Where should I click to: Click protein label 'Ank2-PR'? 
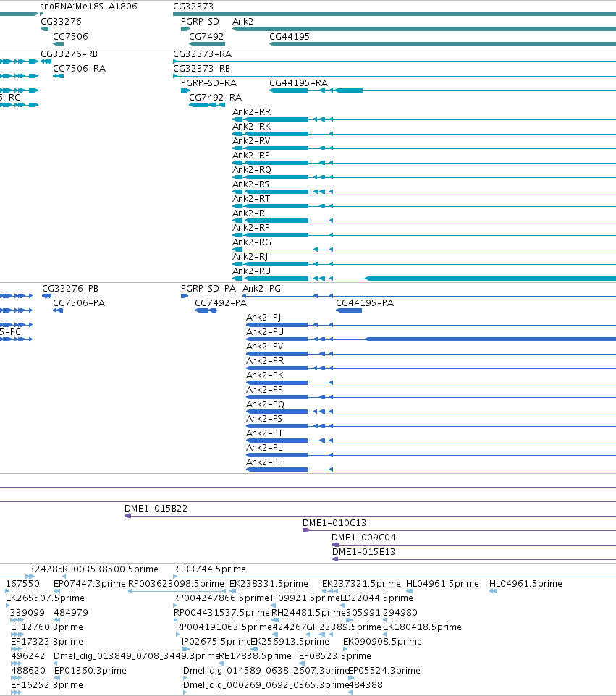265,361
